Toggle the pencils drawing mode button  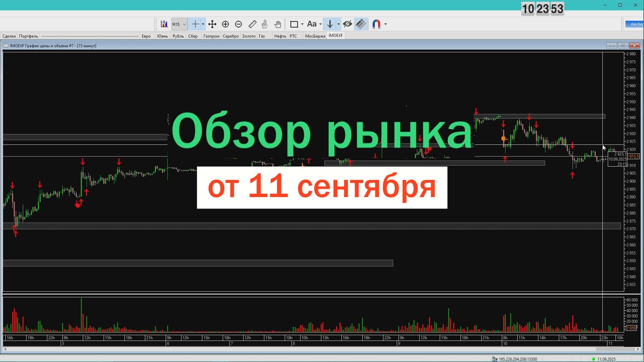coord(361,24)
